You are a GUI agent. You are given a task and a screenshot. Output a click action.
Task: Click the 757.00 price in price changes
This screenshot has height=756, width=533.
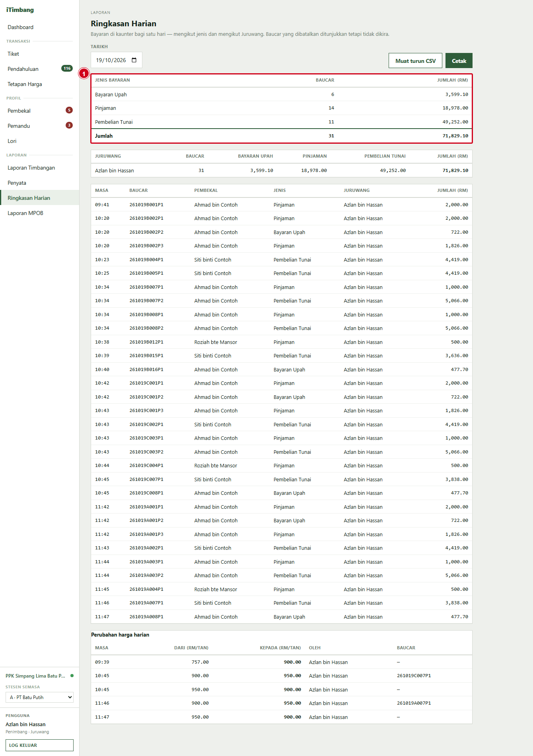coord(200,662)
